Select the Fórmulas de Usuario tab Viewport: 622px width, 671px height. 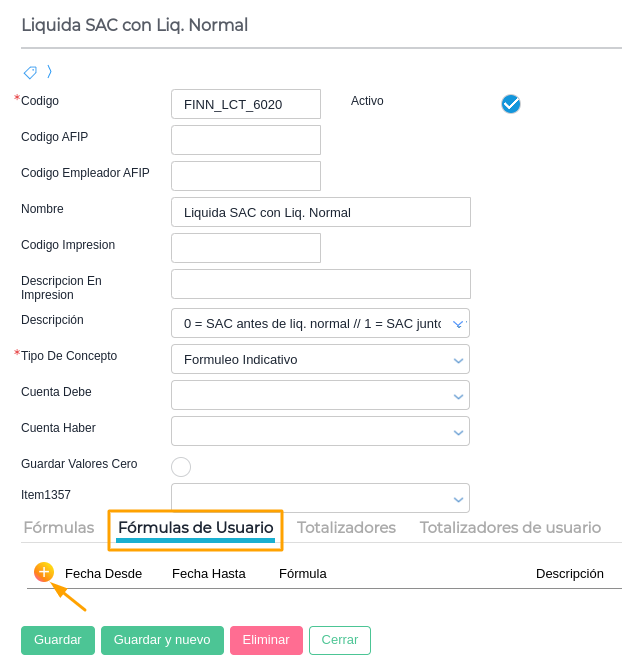(x=196, y=527)
